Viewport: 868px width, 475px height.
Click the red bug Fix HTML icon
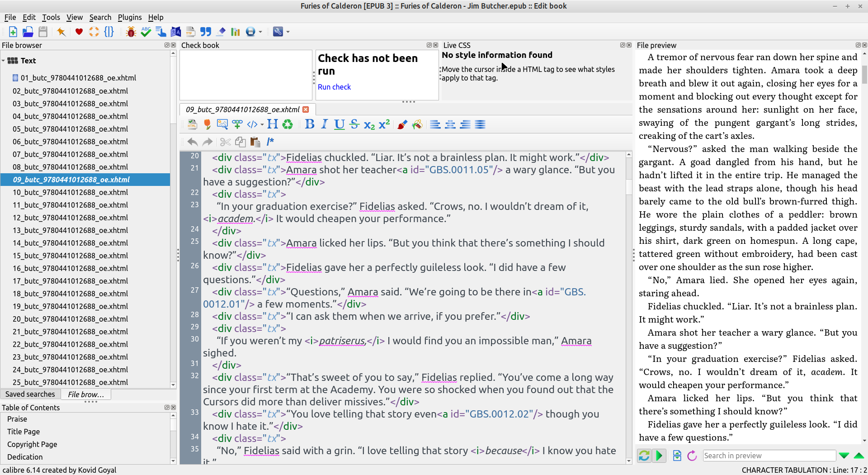coord(131,32)
